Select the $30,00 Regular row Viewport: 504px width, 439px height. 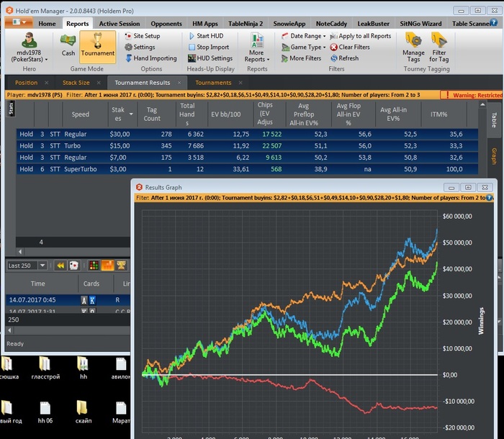pos(247,134)
